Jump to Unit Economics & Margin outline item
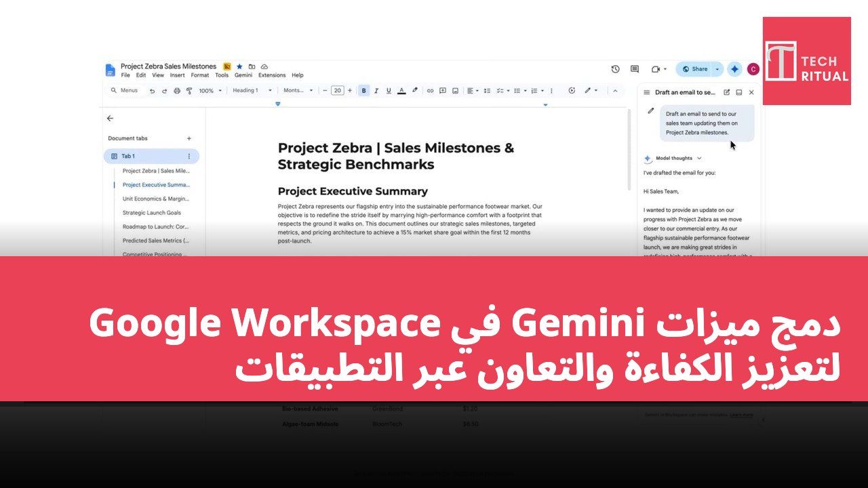 (156, 199)
